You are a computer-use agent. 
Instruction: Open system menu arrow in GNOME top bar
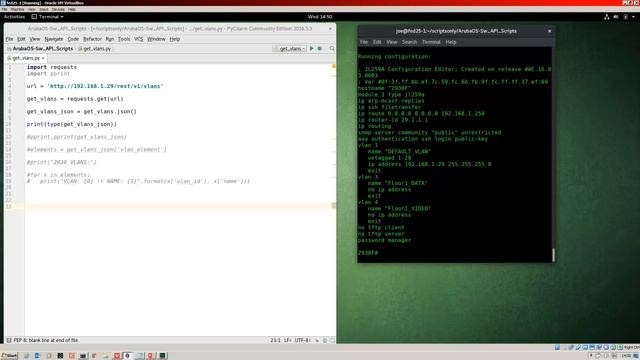633,17
